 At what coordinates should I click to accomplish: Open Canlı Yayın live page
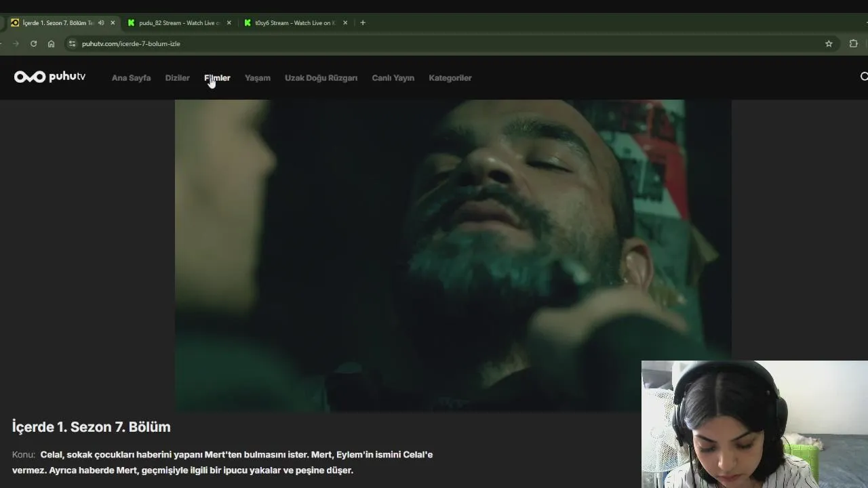click(393, 78)
